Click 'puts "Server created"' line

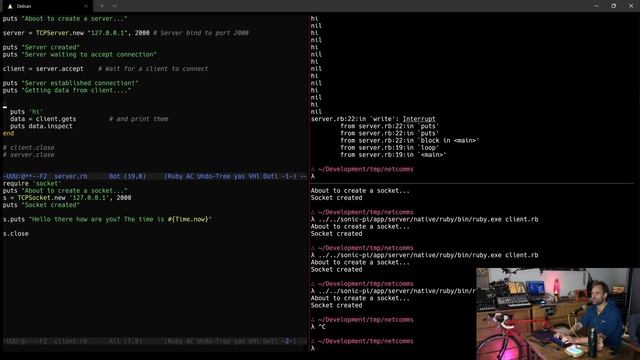tap(41, 47)
